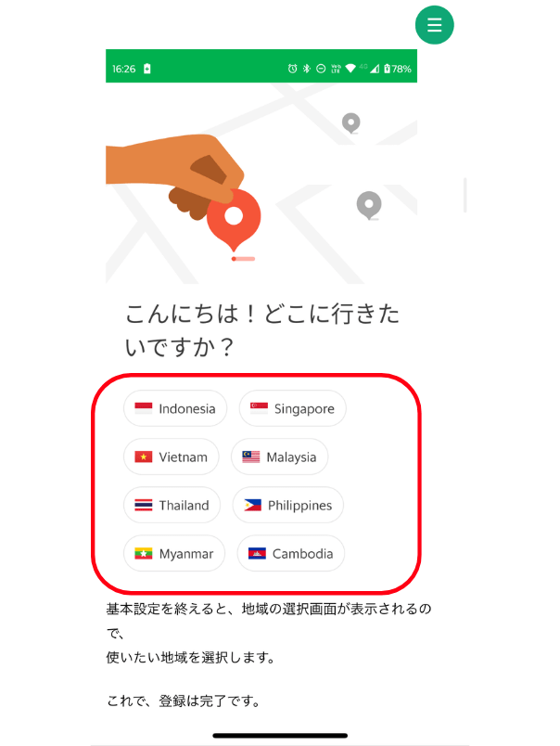Image resolution: width=560 pixels, height=746 pixels.
Task: Click the black home indicator bar
Action: [x=280, y=736]
